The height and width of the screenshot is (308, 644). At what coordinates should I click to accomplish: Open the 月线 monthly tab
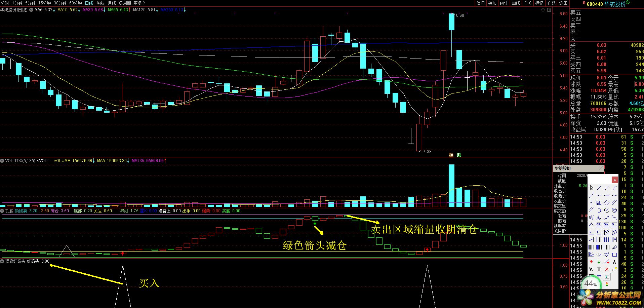coord(112,3)
